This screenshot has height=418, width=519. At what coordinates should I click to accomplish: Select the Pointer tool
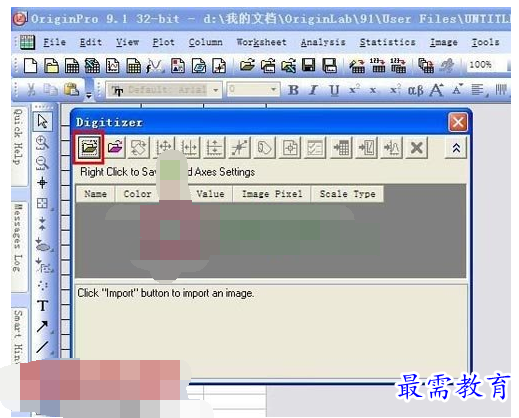point(43,121)
